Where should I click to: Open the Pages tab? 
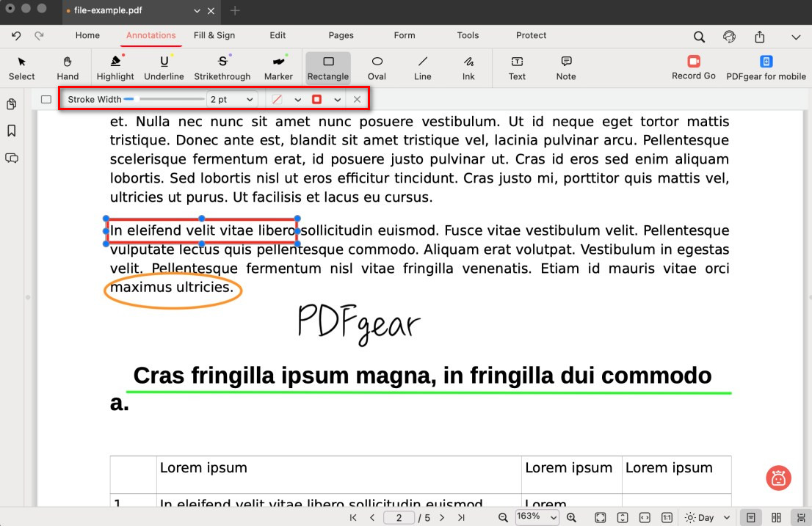tap(341, 35)
